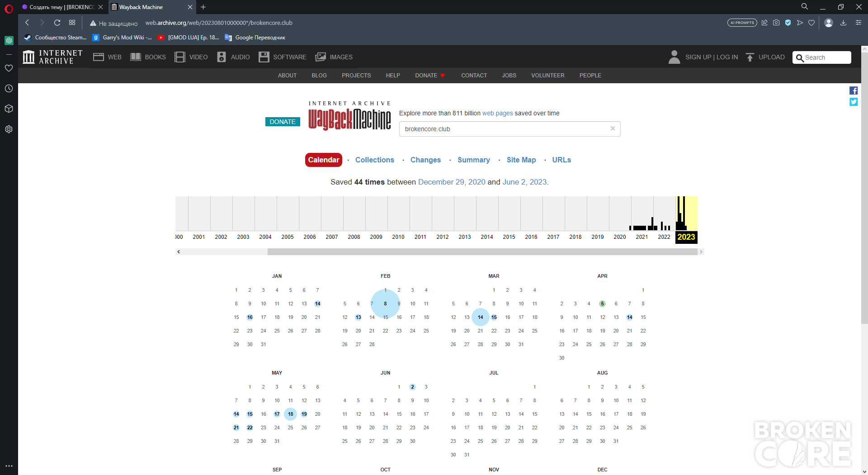Viewport: 868px width, 475px height.
Task: Click the timeline horizontal scrollbar thumb
Action: coord(482,252)
